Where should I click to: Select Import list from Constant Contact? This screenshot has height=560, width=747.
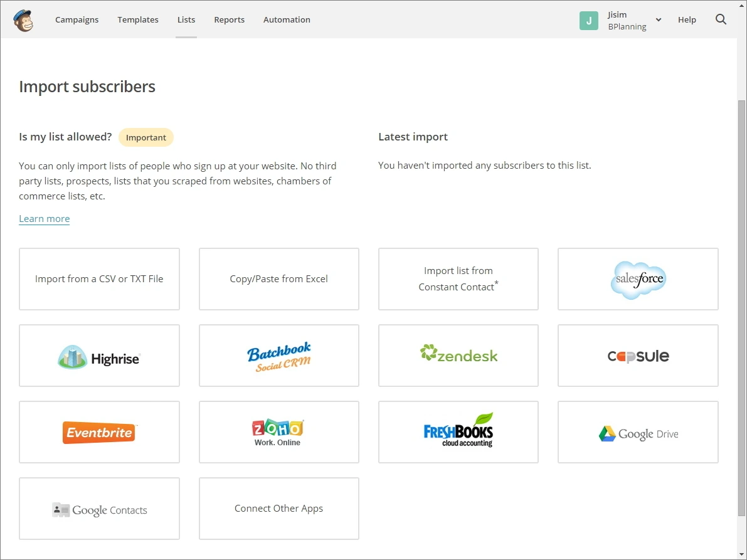[x=458, y=279]
